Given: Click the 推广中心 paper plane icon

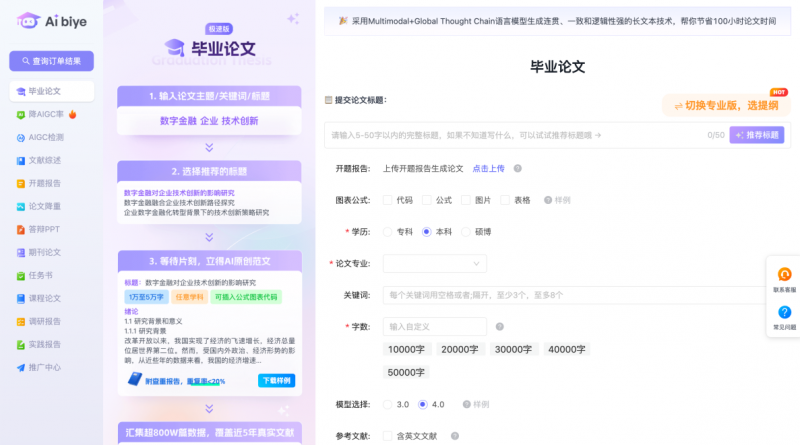Looking at the screenshot, I should point(21,367).
